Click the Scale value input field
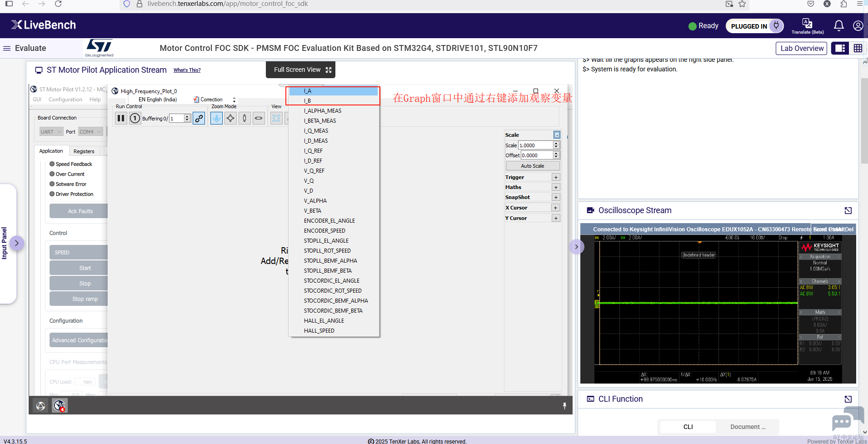 [536, 145]
